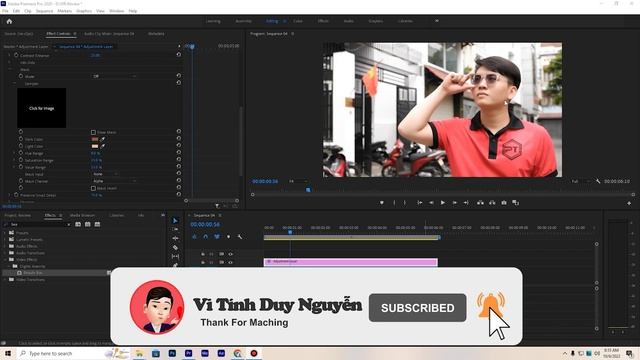
Task: Go to the Home screen icon
Action: tap(9, 21)
